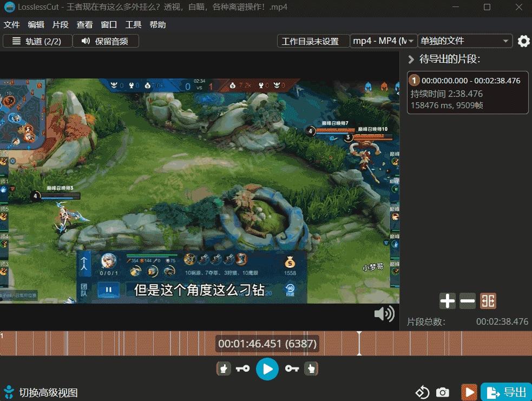Select segment 1 in the export list
Screen dimensions: 532x401
[468, 93]
